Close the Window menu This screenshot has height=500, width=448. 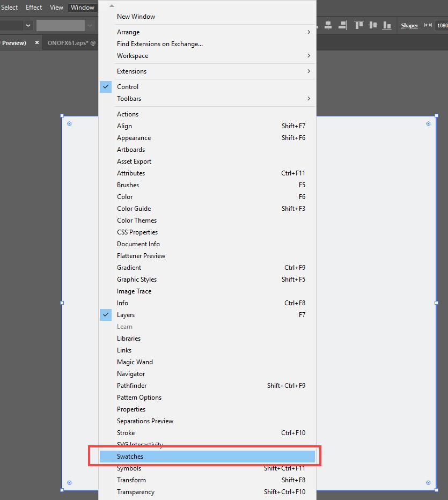click(82, 8)
